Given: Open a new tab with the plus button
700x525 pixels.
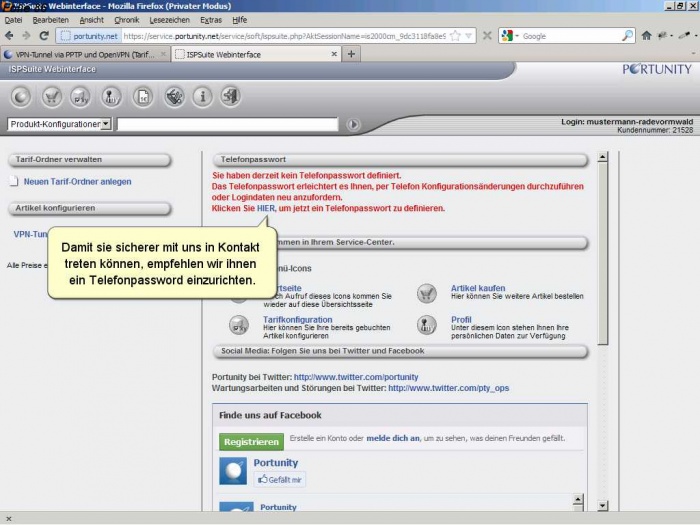Looking at the screenshot, I should pos(351,54).
